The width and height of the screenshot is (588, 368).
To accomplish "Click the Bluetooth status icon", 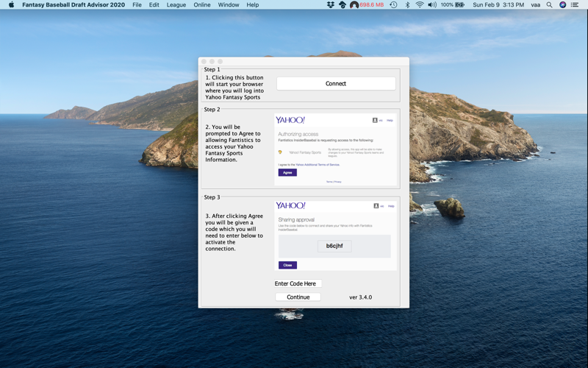I will click(x=407, y=5).
